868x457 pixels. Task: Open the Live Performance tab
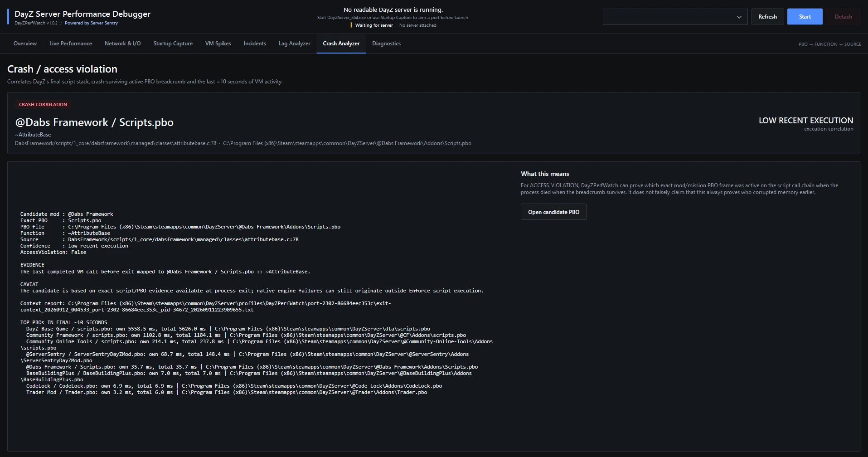point(71,44)
